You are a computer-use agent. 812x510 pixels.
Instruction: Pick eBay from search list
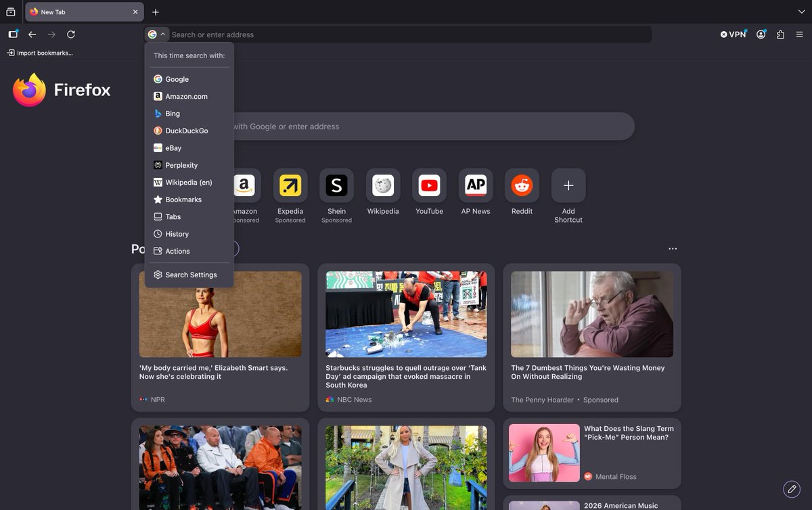(x=189, y=148)
